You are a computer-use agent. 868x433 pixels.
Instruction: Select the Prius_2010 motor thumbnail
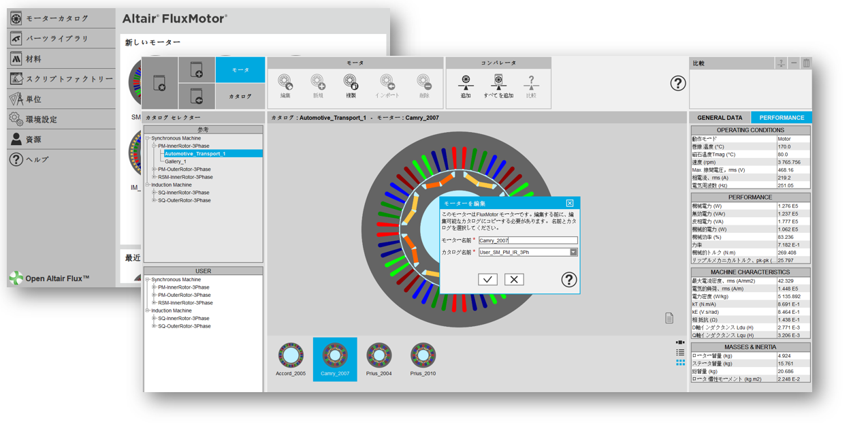(423, 359)
